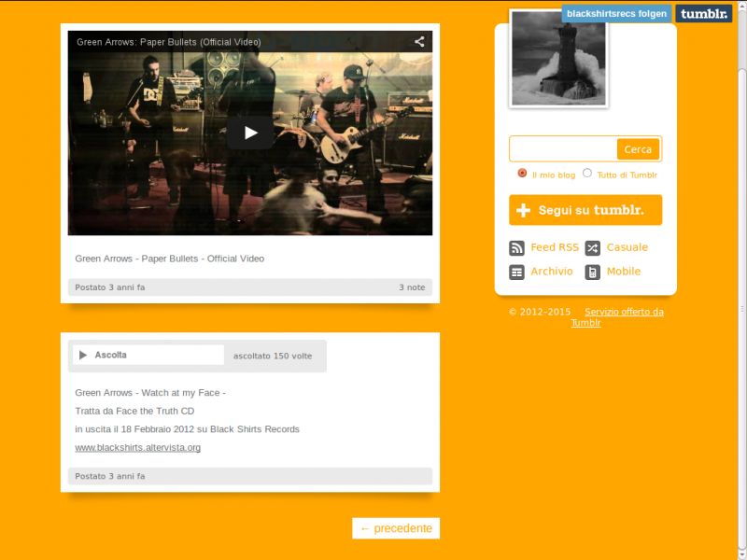Screen dimensions: 747x560
Task: Select the 'Il mio blog' radio button
Action: [522, 173]
